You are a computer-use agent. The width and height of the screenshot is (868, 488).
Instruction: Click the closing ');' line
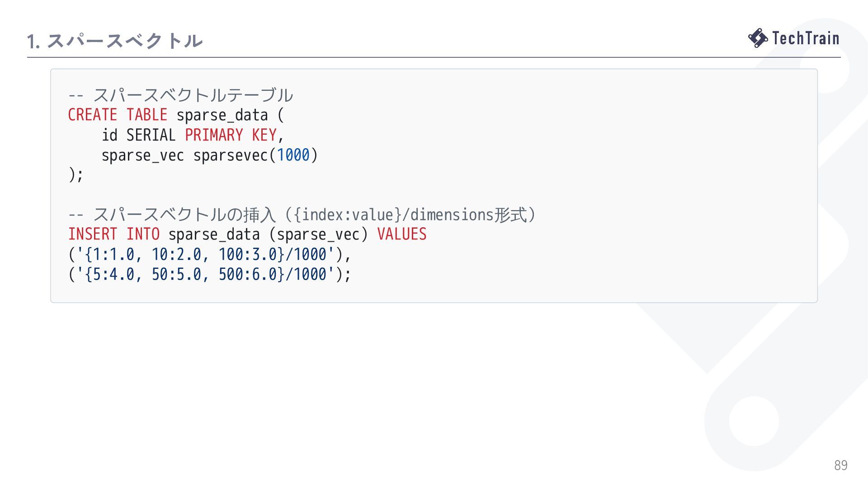coord(76,175)
